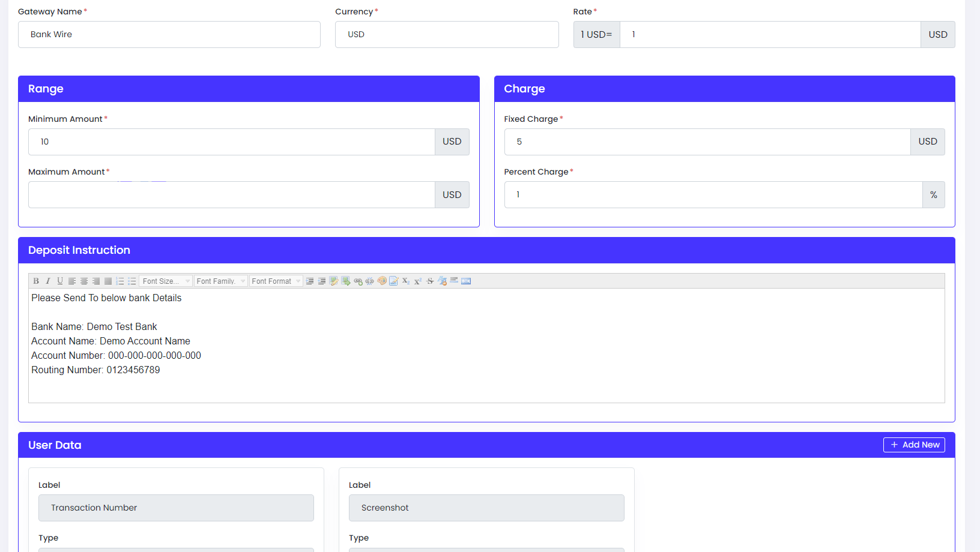
Task: Click the Fixed Charge input field
Action: tap(707, 142)
